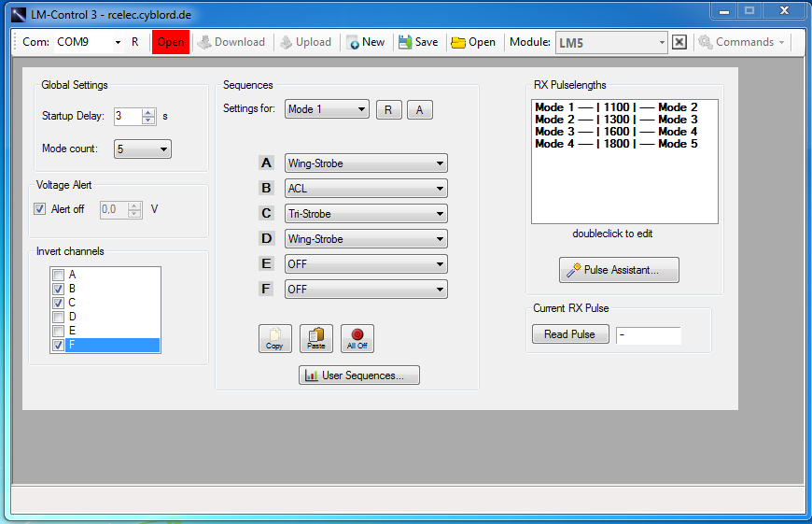Click the channel A label
Screen dimensions: 812x524
pos(266,163)
